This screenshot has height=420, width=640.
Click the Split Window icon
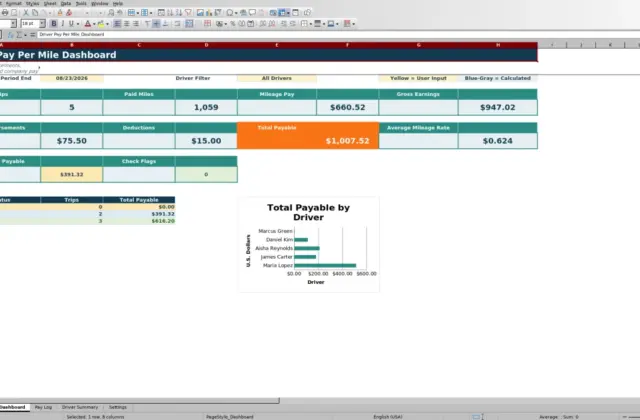pyautogui.click(x=296, y=13)
